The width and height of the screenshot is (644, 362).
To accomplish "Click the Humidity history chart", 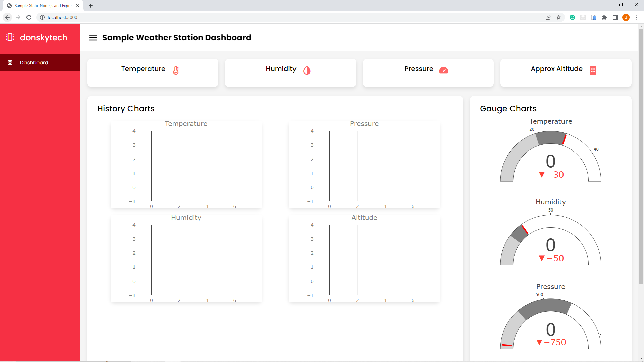I will [x=186, y=258].
